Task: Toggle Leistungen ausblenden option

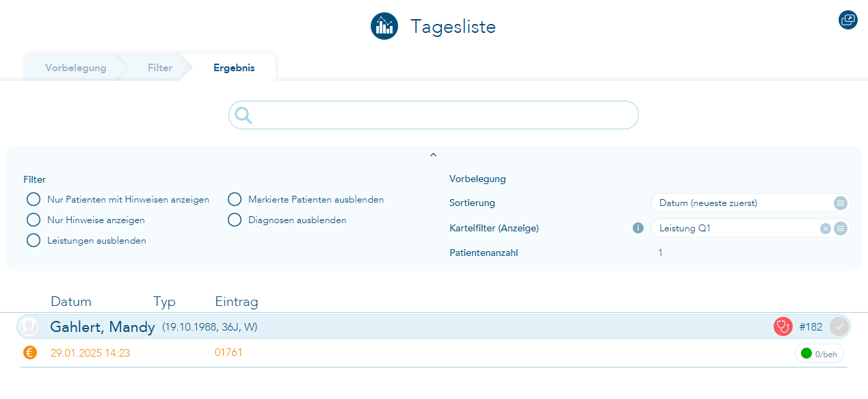Action: click(x=34, y=240)
